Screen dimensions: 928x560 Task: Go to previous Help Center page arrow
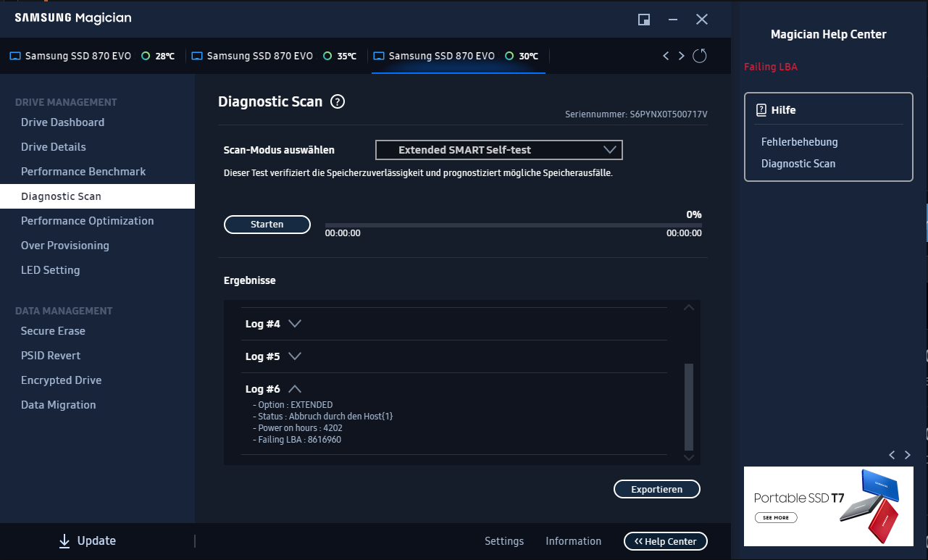892,455
